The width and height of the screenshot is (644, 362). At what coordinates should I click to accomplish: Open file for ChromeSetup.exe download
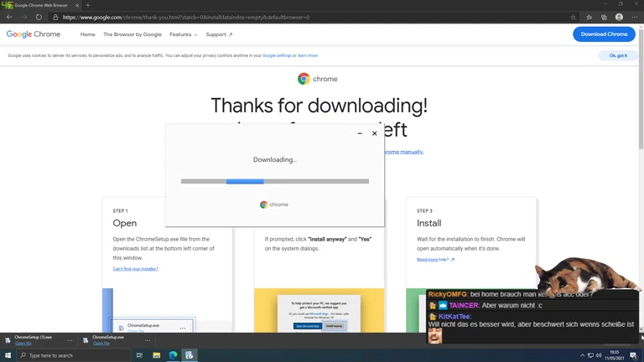101,343
